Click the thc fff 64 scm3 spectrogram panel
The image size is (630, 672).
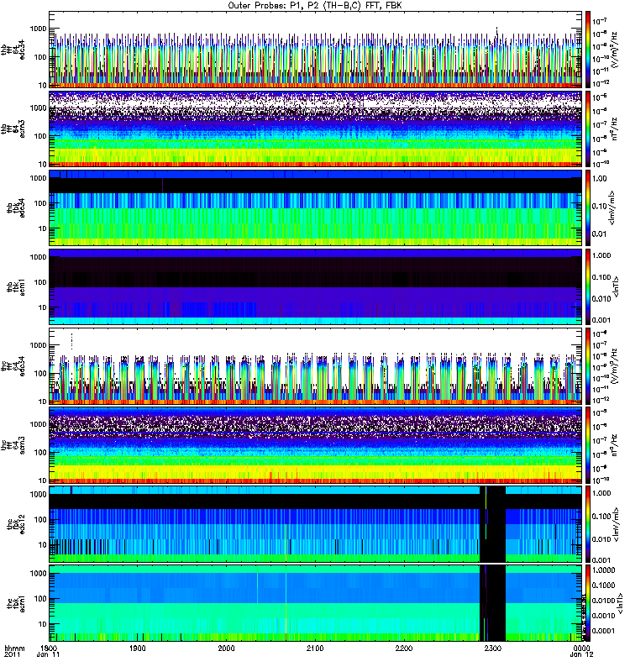[316, 445]
